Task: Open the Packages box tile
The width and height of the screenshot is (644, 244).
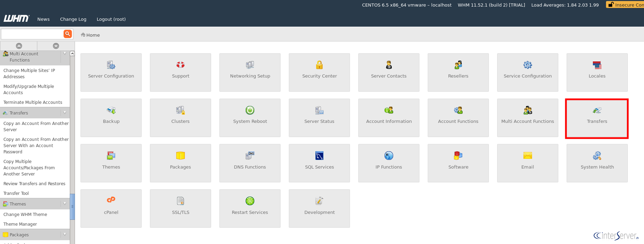Action: [180, 163]
